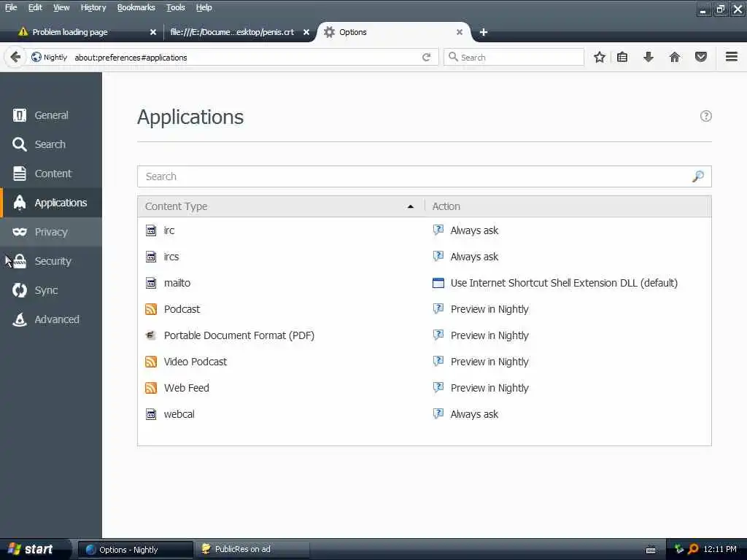Click the Pocket icon in toolbar
Image resolution: width=747 pixels, height=560 pixels.
(x=701, y=57)
